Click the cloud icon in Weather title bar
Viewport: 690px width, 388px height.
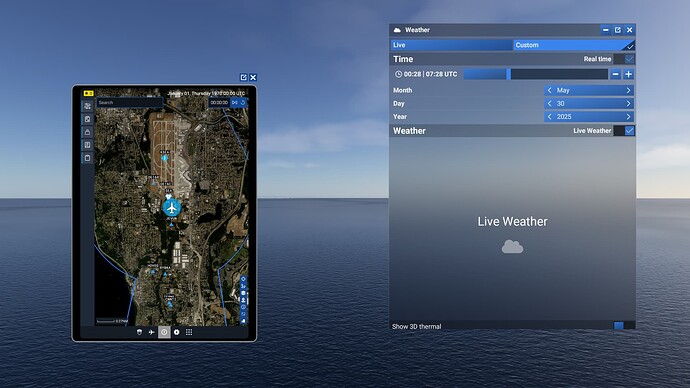397,30
